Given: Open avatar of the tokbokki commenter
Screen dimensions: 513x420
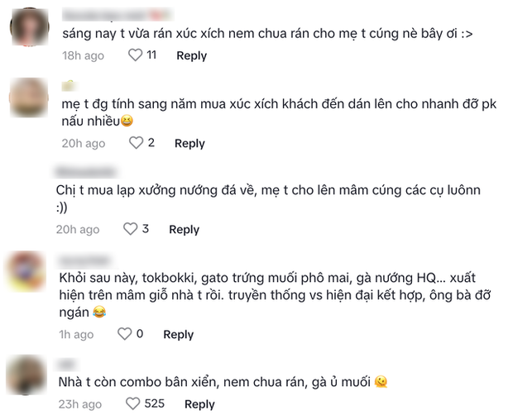Looking at the screenshot, I should [x=29, y=270].
